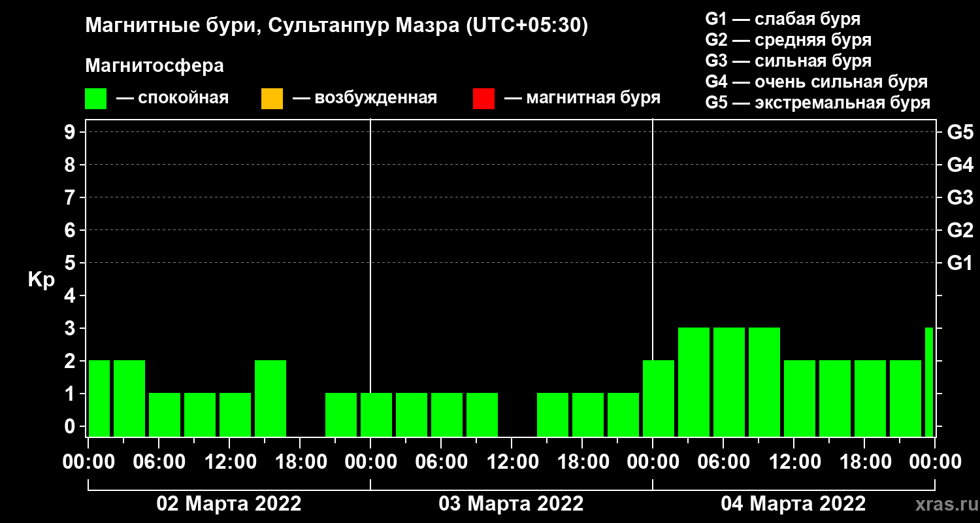Click the 'G5 — экстремальная буря' legend line
Screen dimensions: 980x523
[818, 103]
